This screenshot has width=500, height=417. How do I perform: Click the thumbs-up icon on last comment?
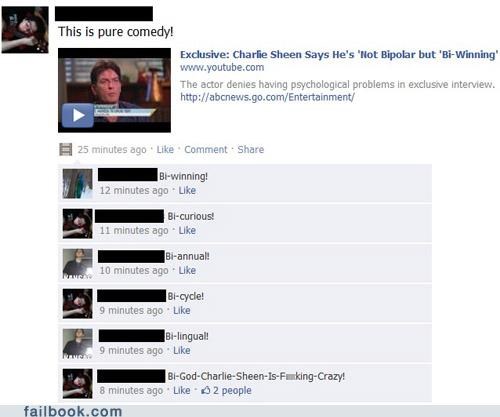pos(205,390)
